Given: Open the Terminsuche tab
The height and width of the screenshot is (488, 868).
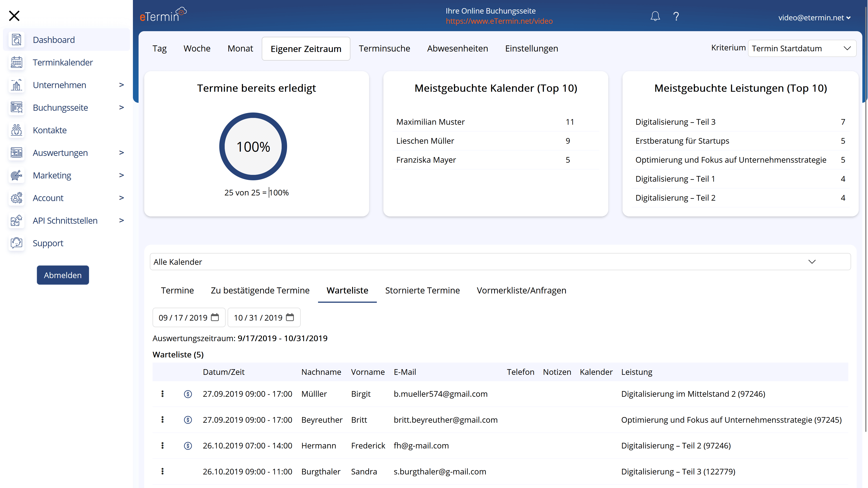Looking at the screenshot, I should 384,49.
